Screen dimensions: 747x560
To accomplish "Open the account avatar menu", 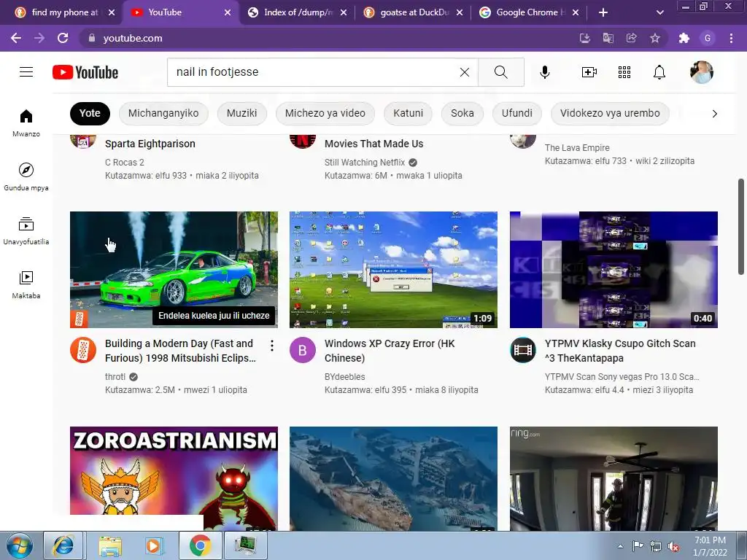I will tap(701, 72).
